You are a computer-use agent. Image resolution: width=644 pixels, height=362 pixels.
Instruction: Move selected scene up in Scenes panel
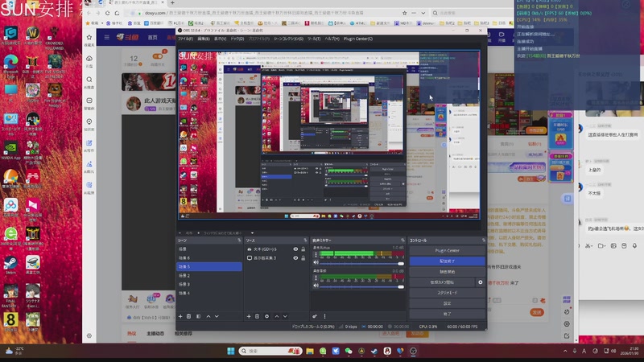click(208, 316)
